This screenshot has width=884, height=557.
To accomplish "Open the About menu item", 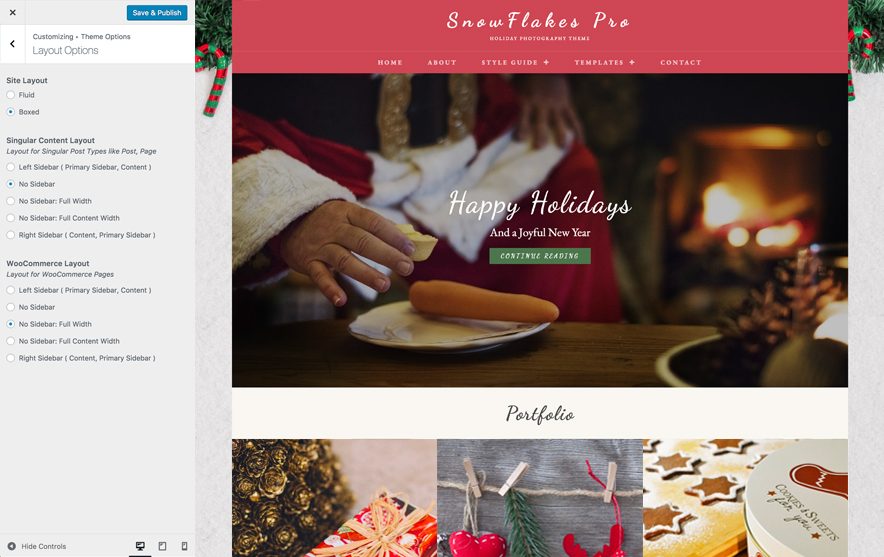I will (442, 63).
